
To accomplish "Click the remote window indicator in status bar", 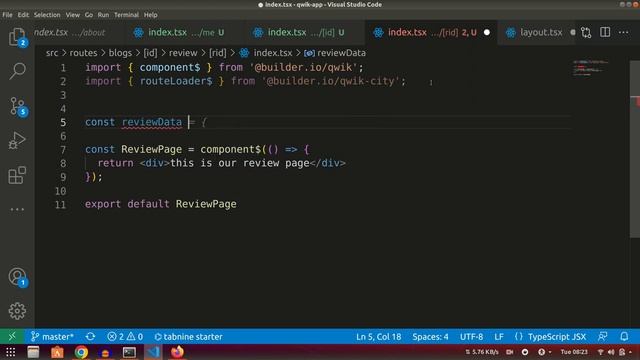I will tap(12, 337).
